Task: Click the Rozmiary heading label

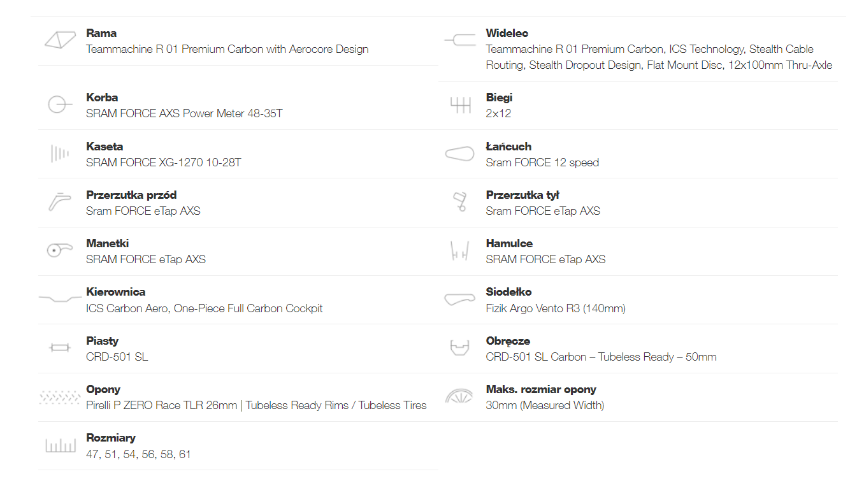Action: point(111,438)
